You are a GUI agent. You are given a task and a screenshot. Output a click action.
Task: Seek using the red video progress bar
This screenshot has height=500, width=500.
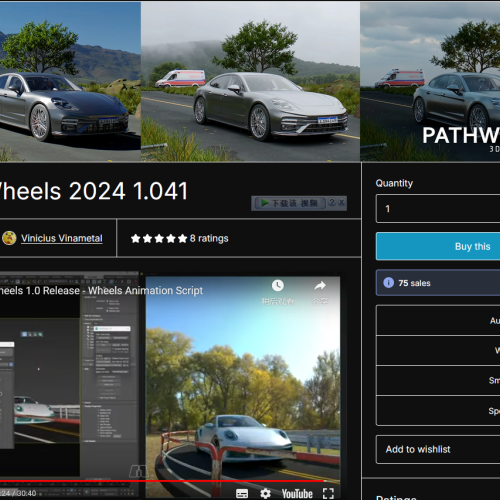(x=162, y=481)
